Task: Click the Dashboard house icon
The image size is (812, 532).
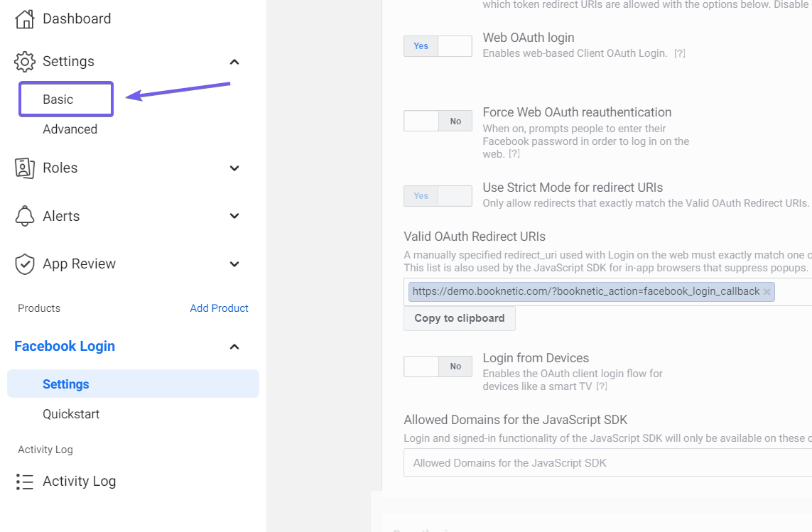Action: click(24, 19)
